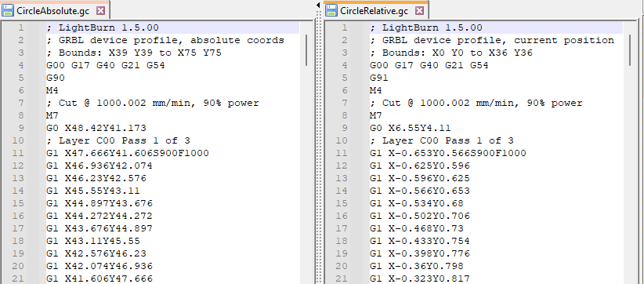Click the save-state disk icon on CircleAbsolute.gc
Viewport: 644px width, 284px height.
(x=8, y=11)
